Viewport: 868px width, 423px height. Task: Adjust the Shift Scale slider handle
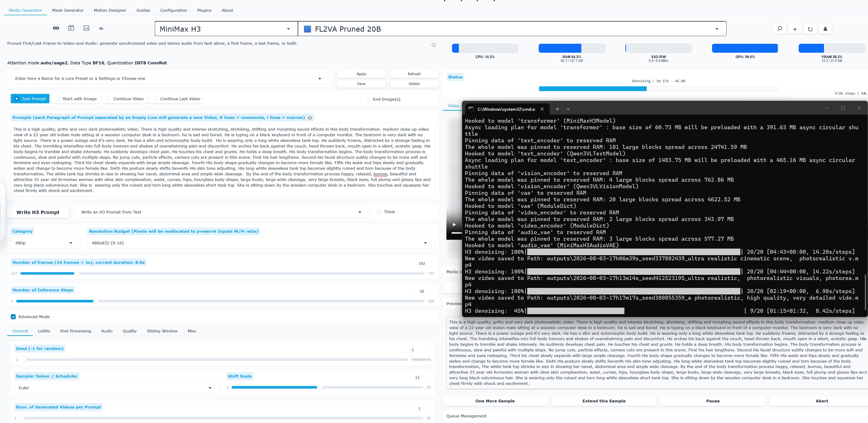tap(319, 387)
